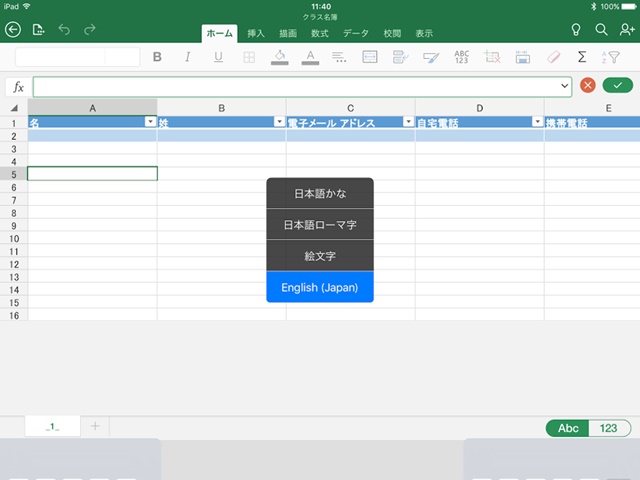This screenshot has height=480, width=640.
Task: Expand the formula bar chevron
Action: pos(564,86)
